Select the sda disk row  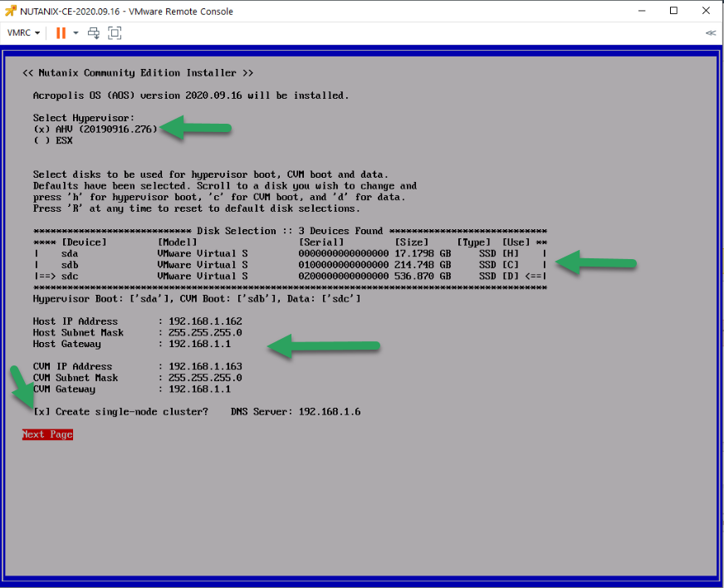(x=290, y=253)
